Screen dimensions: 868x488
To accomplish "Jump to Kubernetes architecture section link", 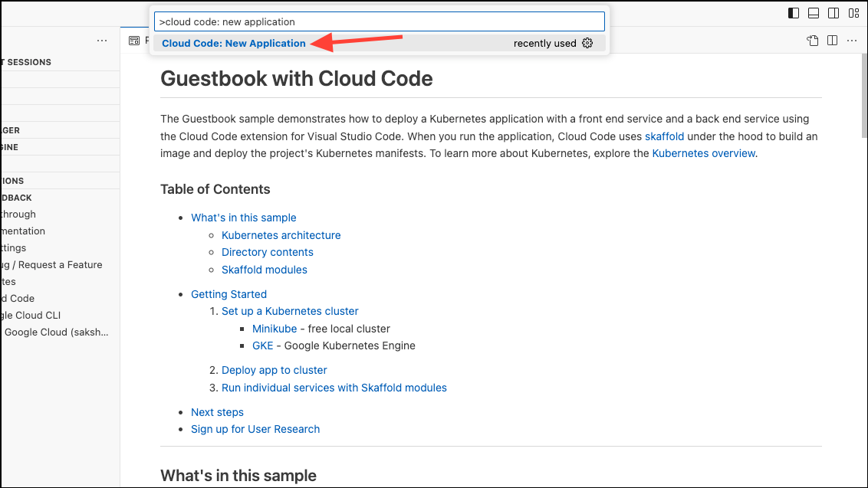I will click(281, 235).
